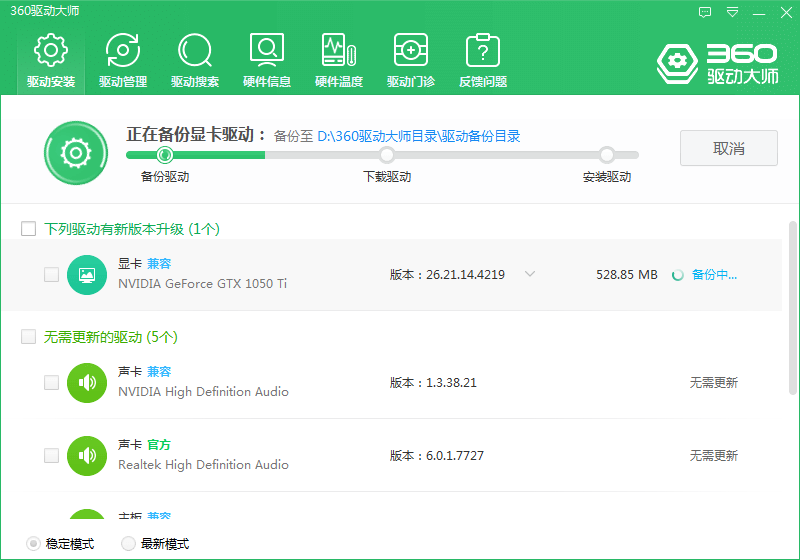The image size is (800, 560).
Task: Click the 528.85 MB size text
Action: pyautogui.click(x=627, y=275)
